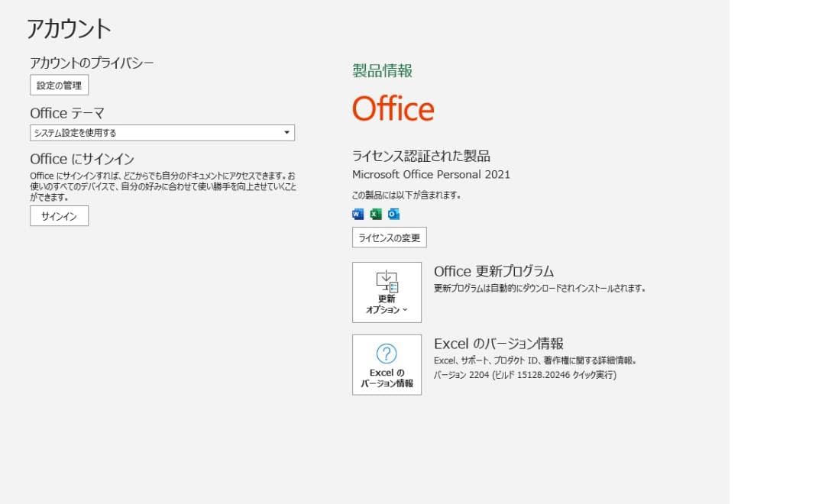The height and width of the screenshot is (504, 825).
Task: Click the この製品には以下が含まれます text
Action: pos(406,195)
